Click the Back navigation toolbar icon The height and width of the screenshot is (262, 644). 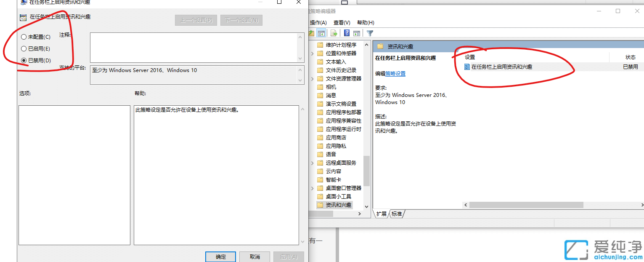[x=311, y=33]
